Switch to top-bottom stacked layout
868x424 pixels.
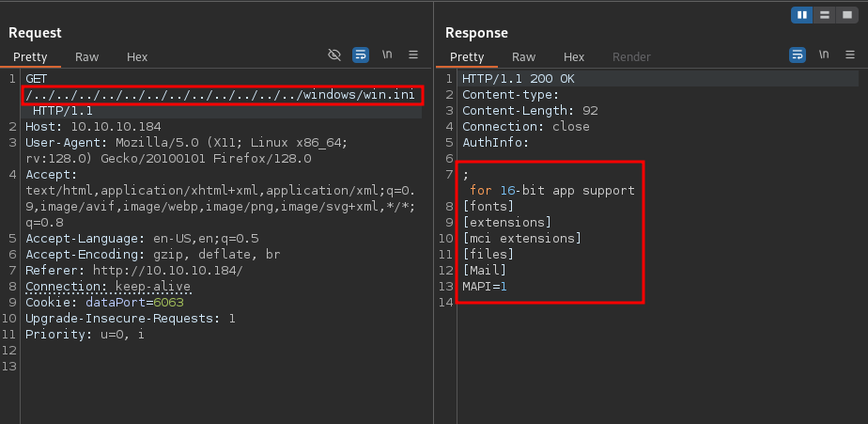click(824, 15)
